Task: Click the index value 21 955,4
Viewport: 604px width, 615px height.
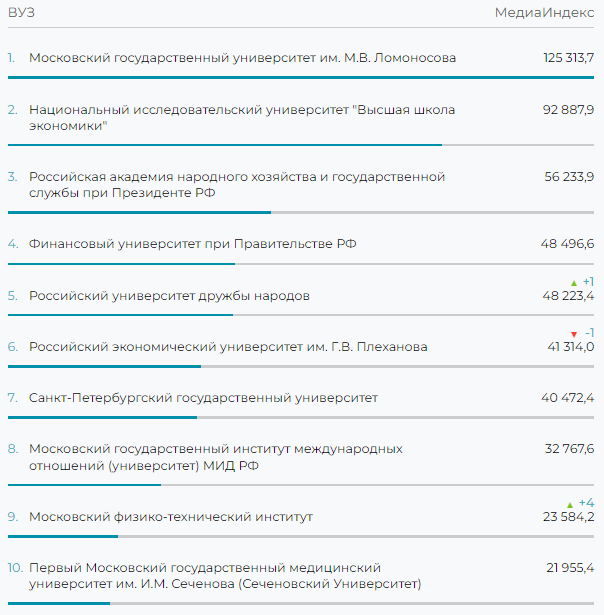Action: pyautogui.click(x=570, y=568)
